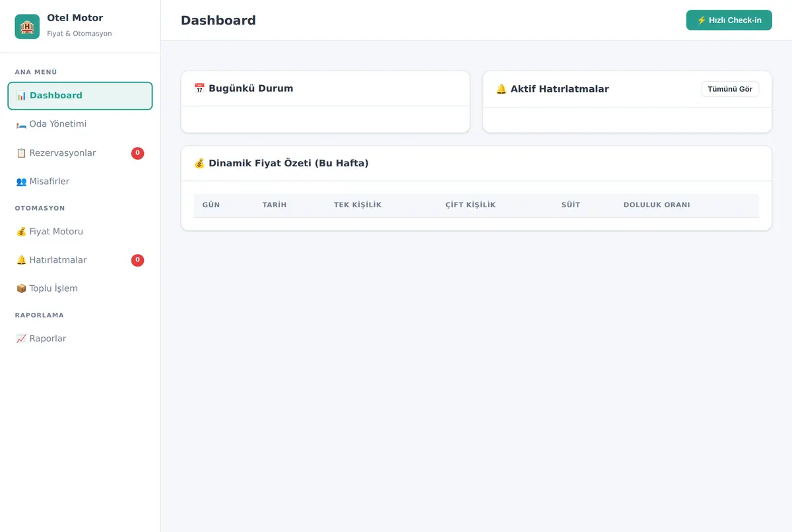Viewport: 792px width, 532px height.
Task: Click the Otel Motor hotel logo icon
Action: point(27,26)
